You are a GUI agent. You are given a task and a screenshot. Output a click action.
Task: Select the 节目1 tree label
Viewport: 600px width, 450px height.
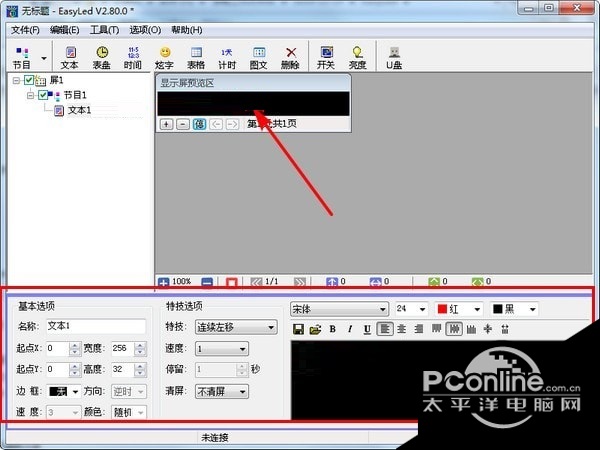(75, 95)
